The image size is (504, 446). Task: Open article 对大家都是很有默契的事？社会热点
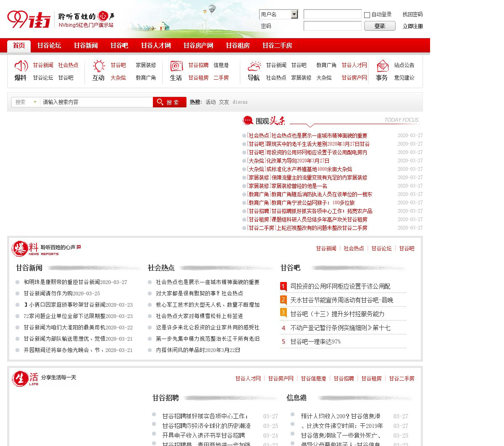[x=199, y=293]
